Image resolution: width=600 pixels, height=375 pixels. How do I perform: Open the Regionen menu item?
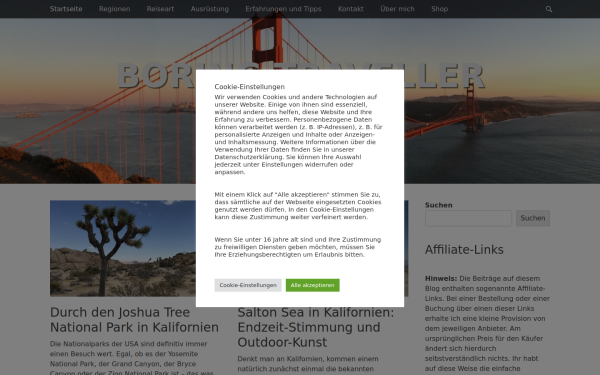click(114, 9)
